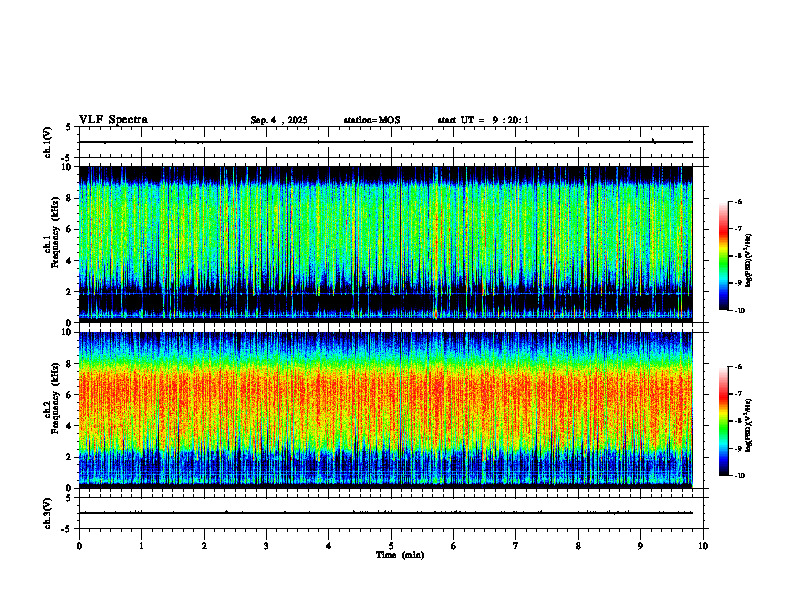Select the ch.2 "Frequency (kHz)" axis label
This screenshot has height=612, width=792.
pos(55,398)
